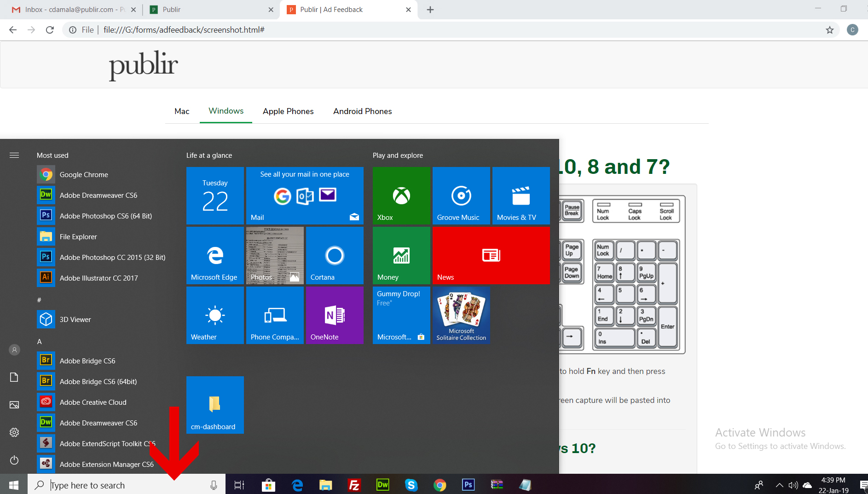Open the Mail tile
The width and height of the screenshot is (868, 494).
point(305,195)
